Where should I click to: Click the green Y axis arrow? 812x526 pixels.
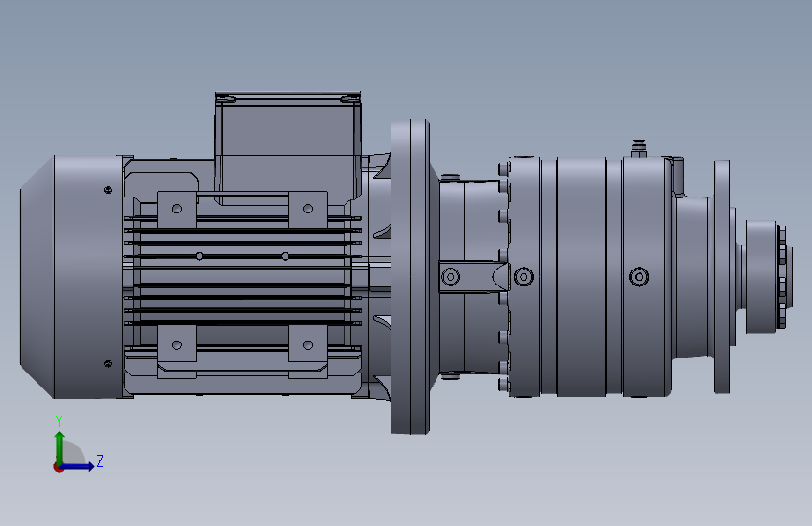(x=60, y=448)
